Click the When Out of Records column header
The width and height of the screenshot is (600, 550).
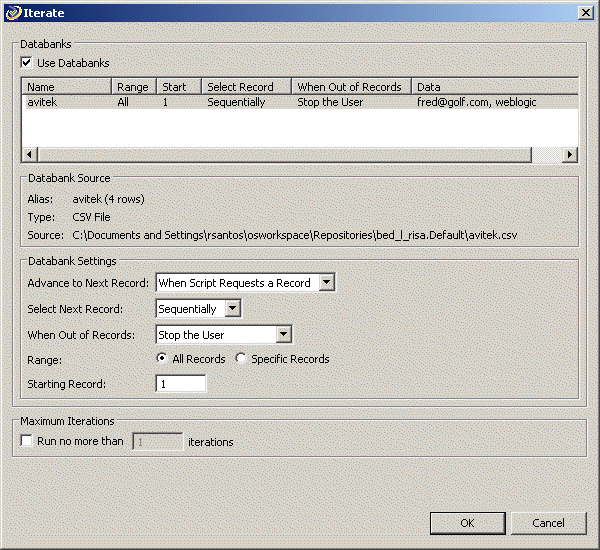(x=352, y=87)
